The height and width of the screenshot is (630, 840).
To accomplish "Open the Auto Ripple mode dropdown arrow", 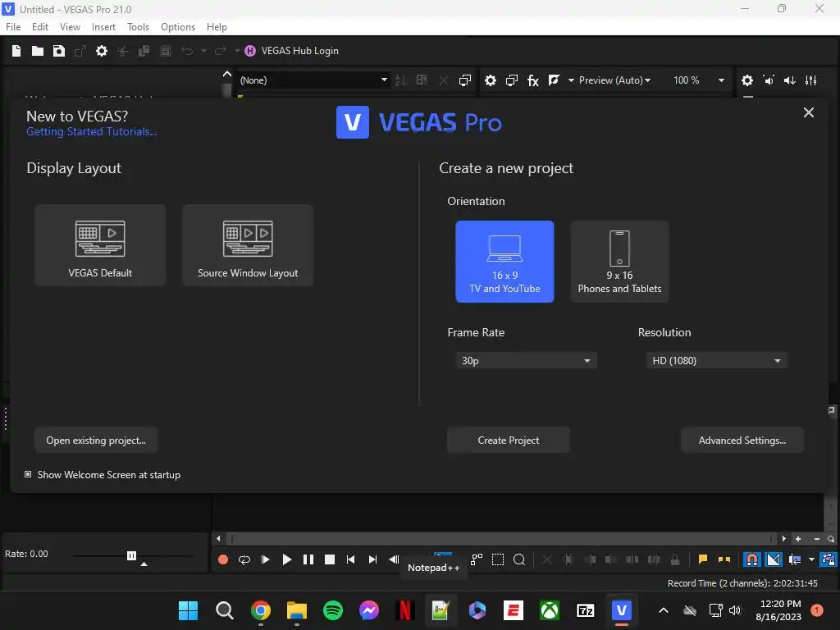I will click(x=811, y=559).
